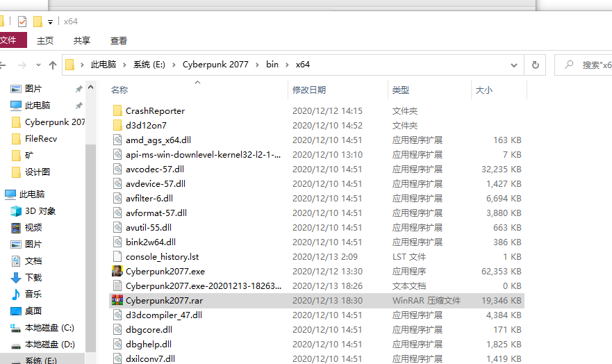This screenshot has width=612, height=364.
Task: Open the address bar history dropdown
Action: tap(514, 65)
